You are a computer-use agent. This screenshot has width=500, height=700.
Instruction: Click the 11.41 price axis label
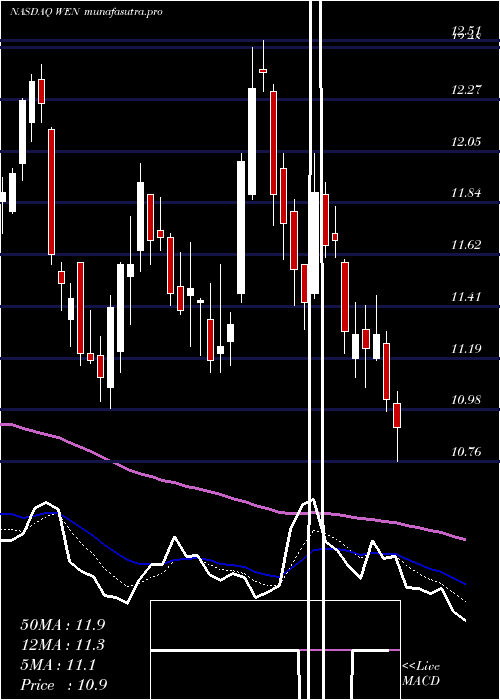(467, 296)
